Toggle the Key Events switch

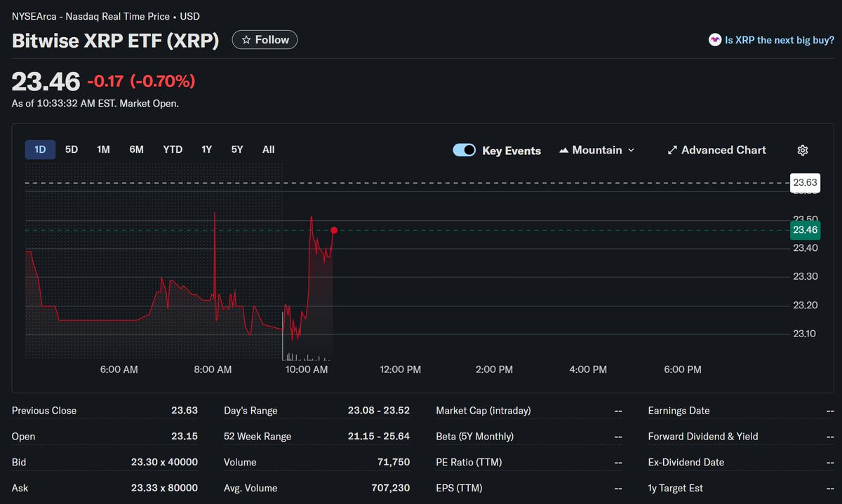[x=465, y=150]
